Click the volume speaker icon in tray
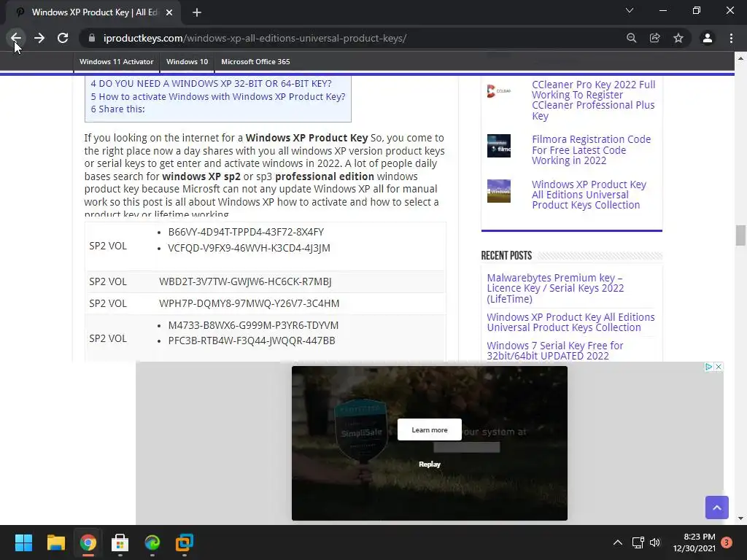This screenshot has height=560, width=747. (x=656, y=542)
